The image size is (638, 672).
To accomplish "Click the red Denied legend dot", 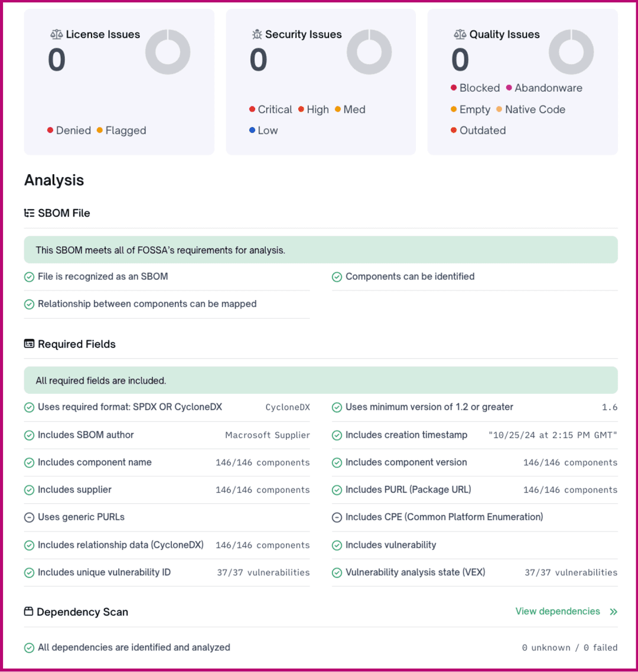I will click(x=50, y=131).
